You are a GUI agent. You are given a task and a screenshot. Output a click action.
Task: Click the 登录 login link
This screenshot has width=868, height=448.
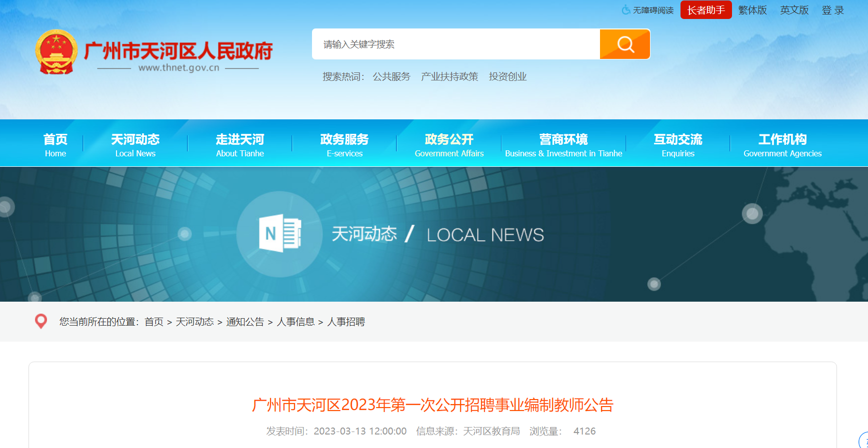tap(832, 10)
